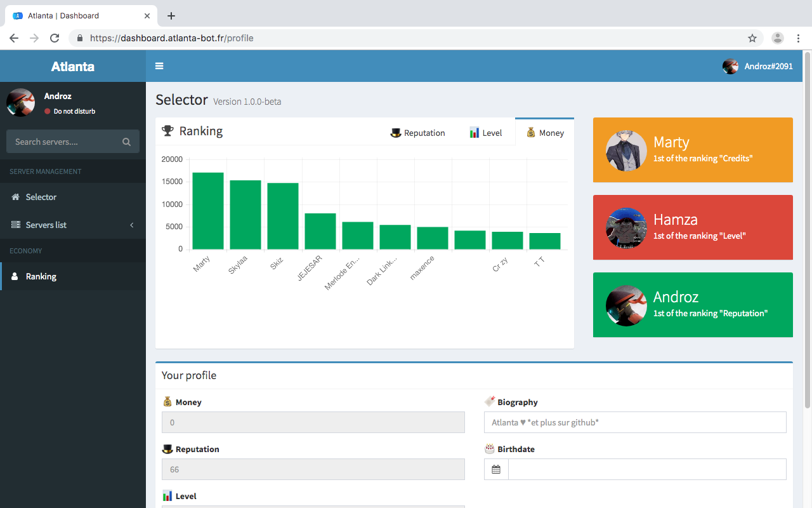
Task: Click the Atlanta logo title
Action: pyautogui.click(x=73, y=67)
